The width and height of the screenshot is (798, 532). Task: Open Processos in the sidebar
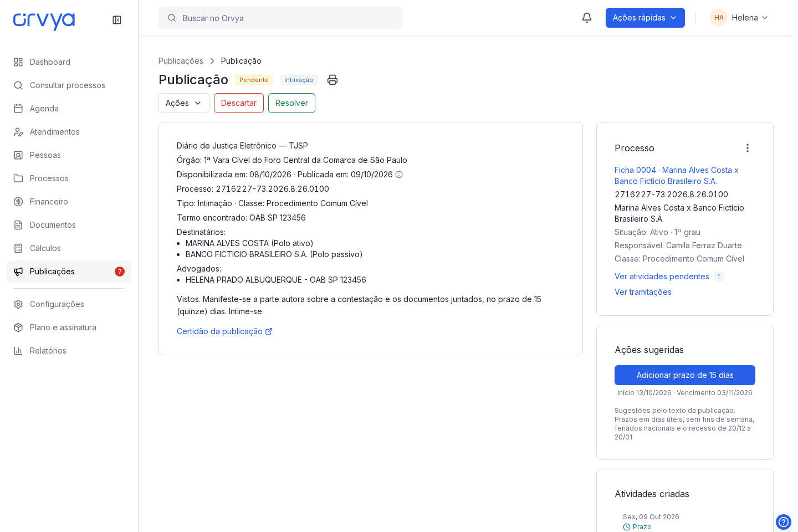[x=69, y=178]
